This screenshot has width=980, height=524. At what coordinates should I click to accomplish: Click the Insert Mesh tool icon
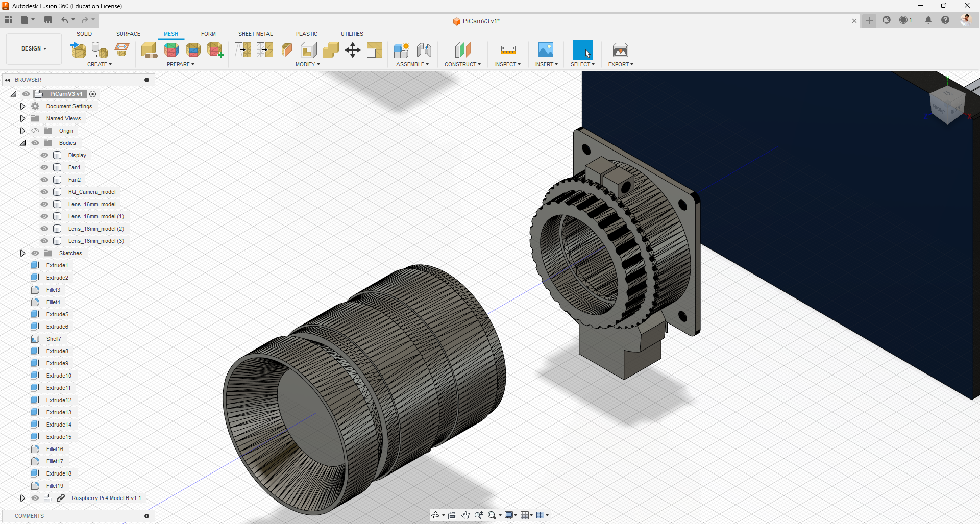tap(78, 50)
